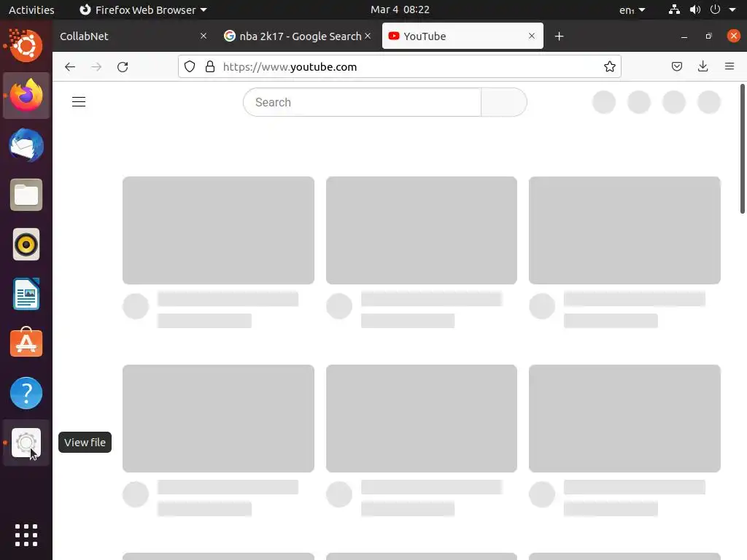Open the clock and calendar panel
Image resolution: width=747 pixels, height=560 pixels.
400,9
